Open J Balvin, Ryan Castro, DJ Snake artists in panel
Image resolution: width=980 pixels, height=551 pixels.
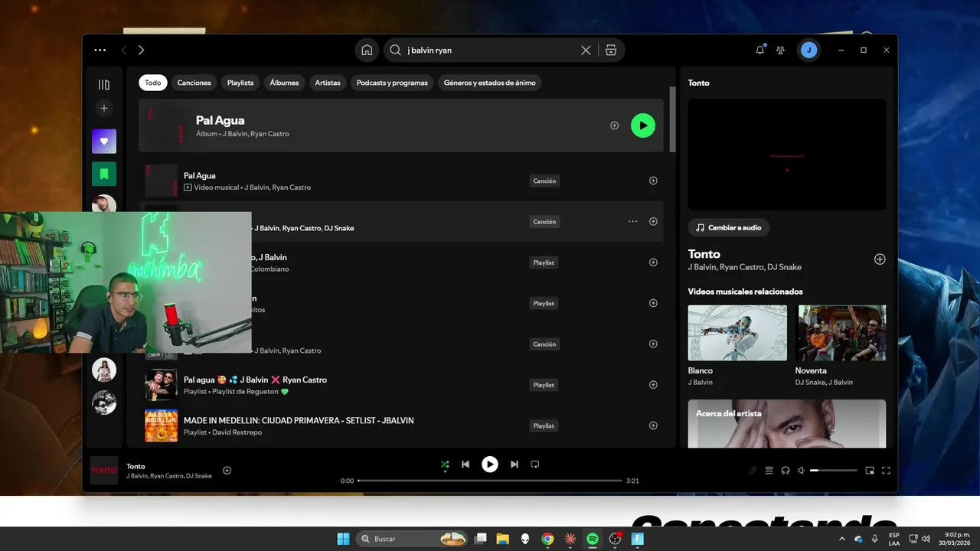click(x=745, y=267)
